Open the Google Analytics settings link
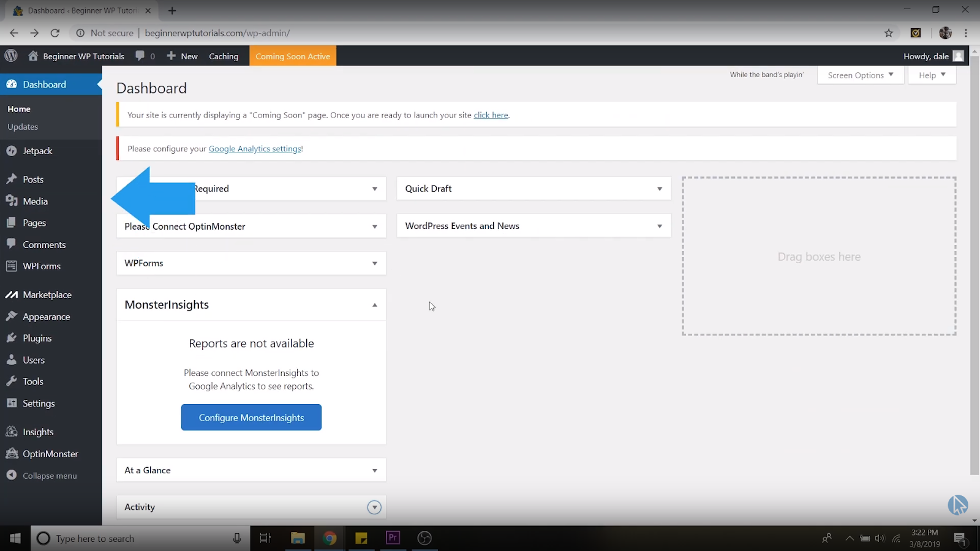This screenshot has width=980, height=551. [255, 149]
